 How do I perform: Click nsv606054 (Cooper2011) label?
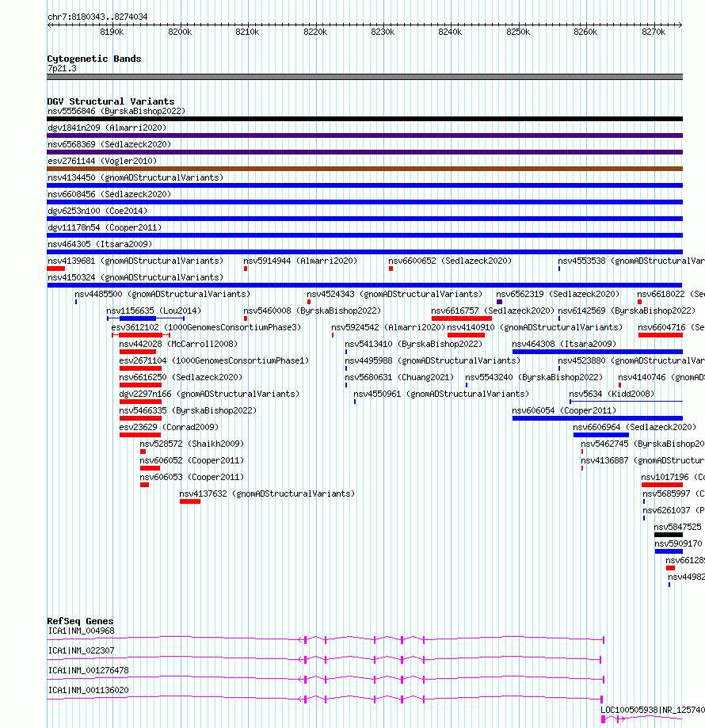[x=564, y=412]
